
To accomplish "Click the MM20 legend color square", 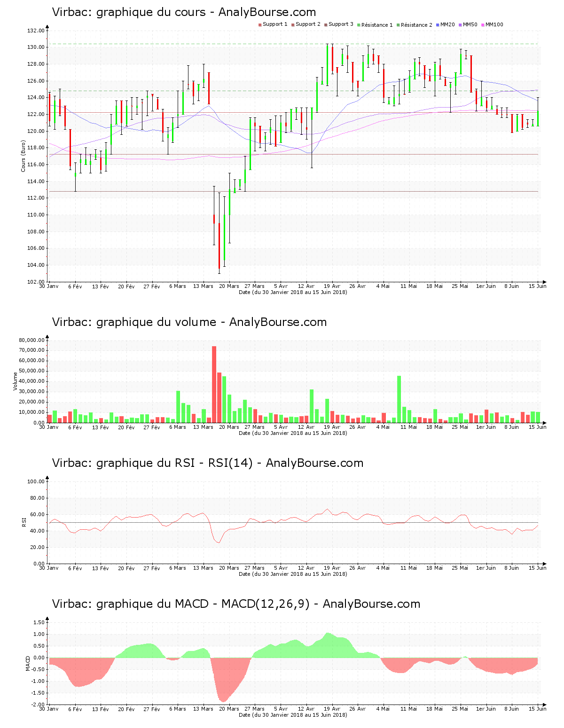I will 438,25.
